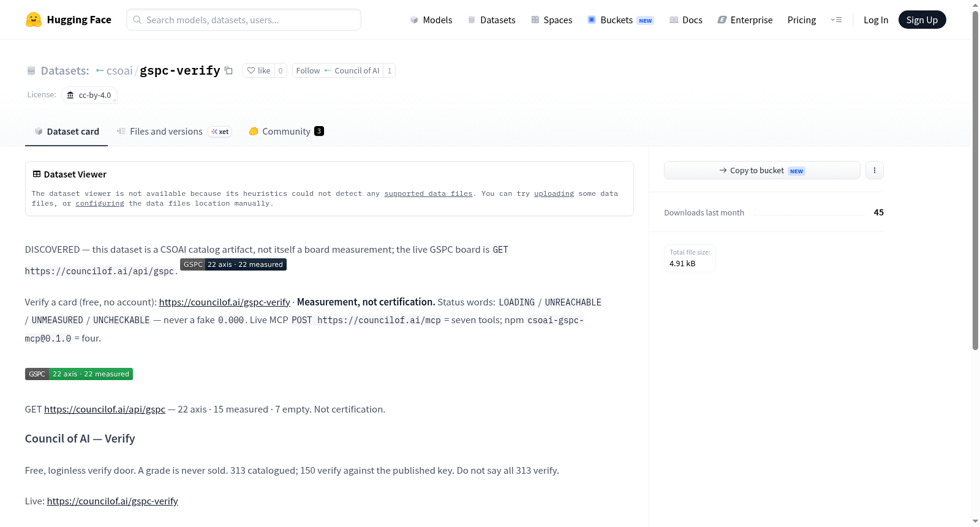
Task: Click the search magnifier icon
Action: [x=137, y=20]
